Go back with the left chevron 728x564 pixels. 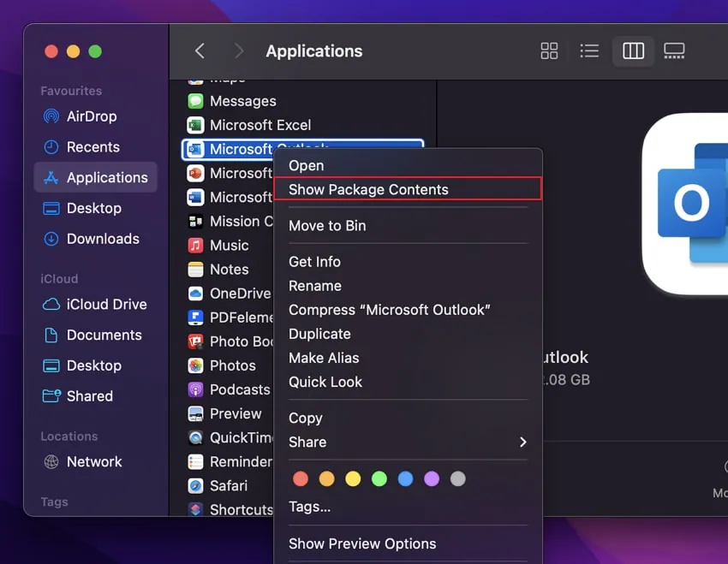coord(200,51)
